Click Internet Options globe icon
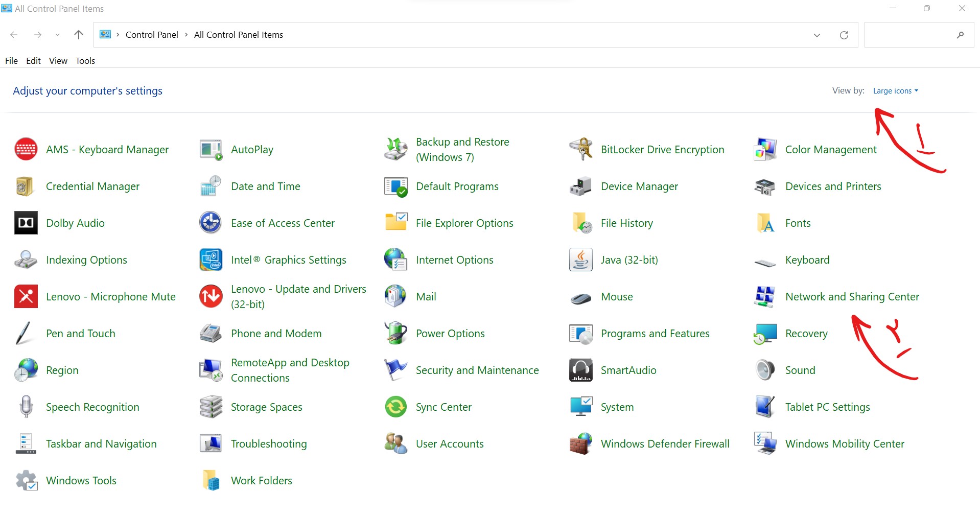980x516 pixels. point(396,260)
